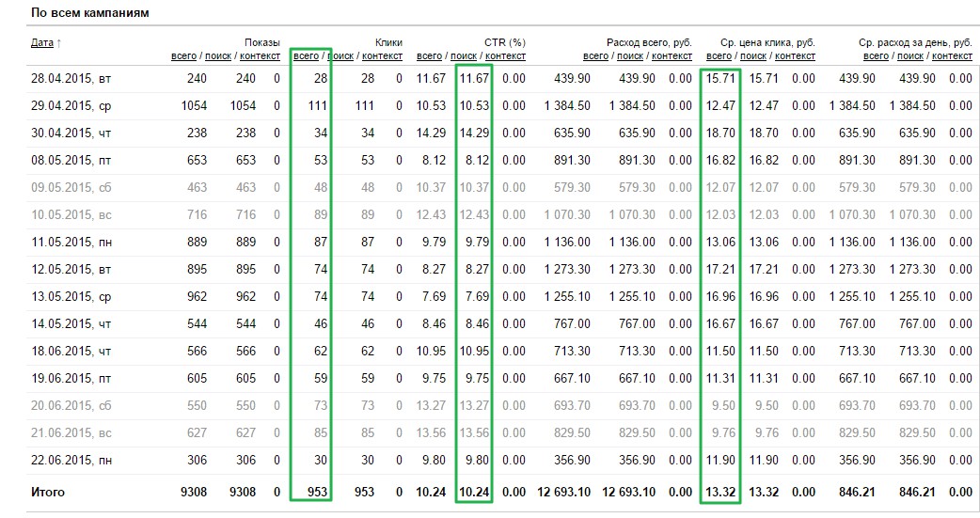This screenshot has width=980, height=518.
Task: Click total average click price 13.32 in the green box
Action: click(x=720, y=493)
